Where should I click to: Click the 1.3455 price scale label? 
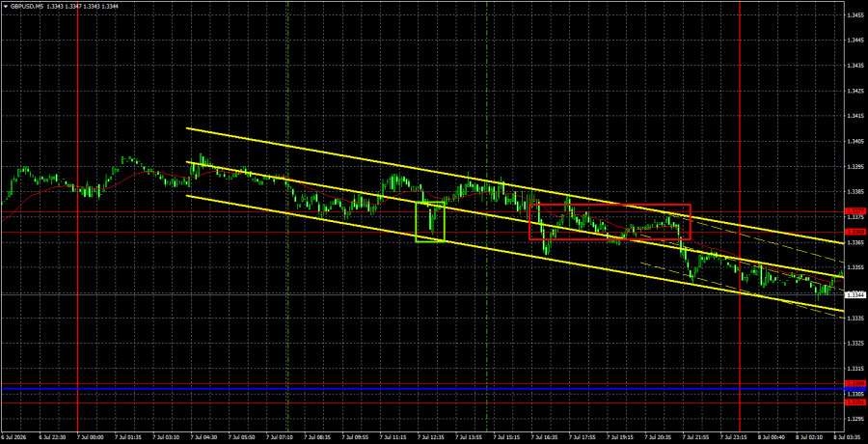(x=856, y=15)
